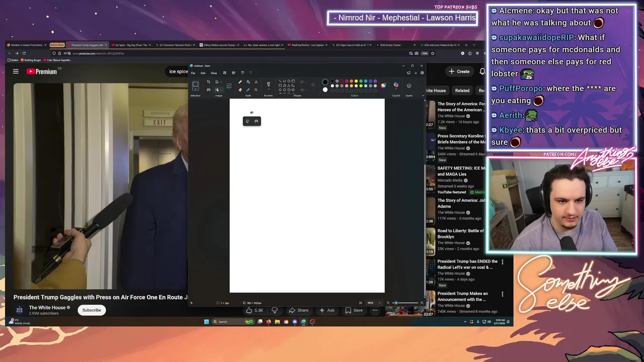This screenshot has width=644, height=362.
Task: Click the zoom in magnifier in Paint status bar
Action: coord(422,303)
